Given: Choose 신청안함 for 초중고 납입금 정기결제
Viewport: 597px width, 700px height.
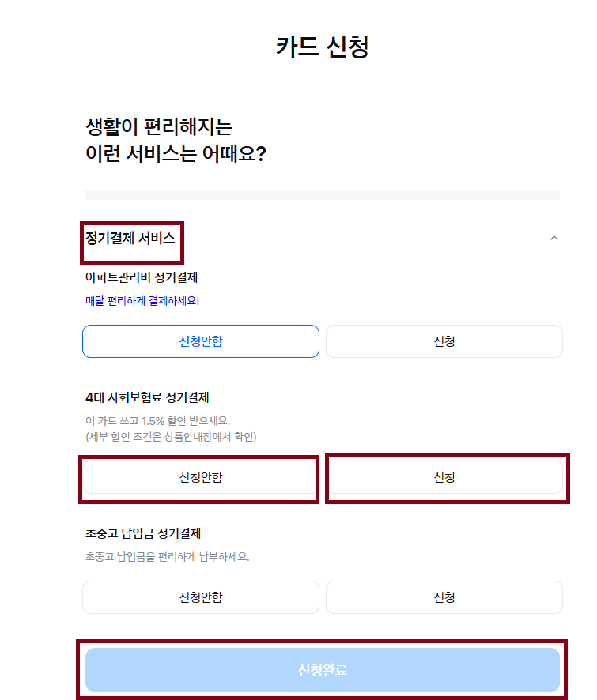Looking at the screenshot, I should [201, 597].
